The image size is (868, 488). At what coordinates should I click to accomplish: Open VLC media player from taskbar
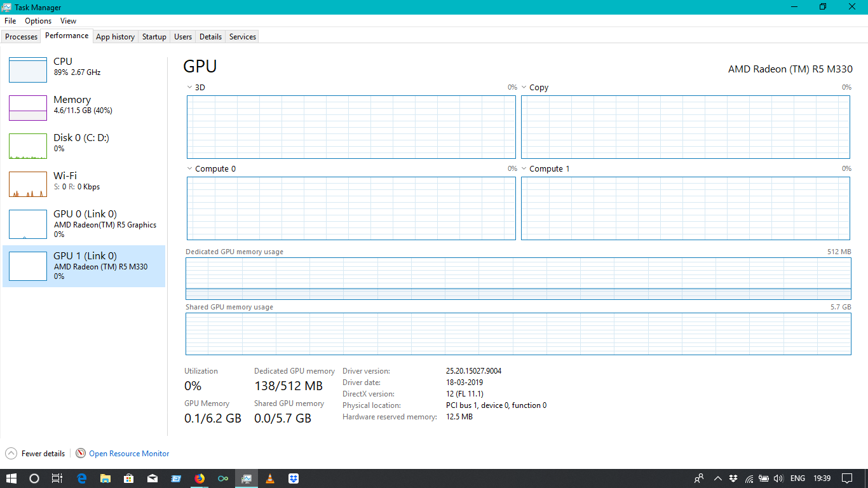[270, 478]
